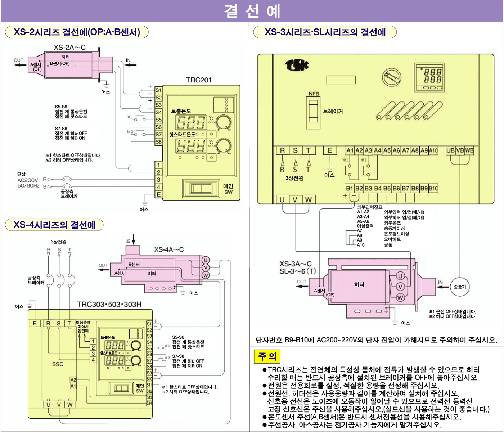Image resolution: width=504 pixels, height=432 pixels.
Task: Click the SSC label in TRC303
Action: (58, 364)
